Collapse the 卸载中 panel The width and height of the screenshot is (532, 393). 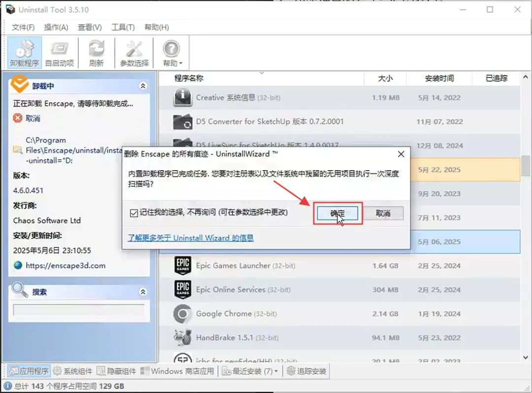(143, 86)
